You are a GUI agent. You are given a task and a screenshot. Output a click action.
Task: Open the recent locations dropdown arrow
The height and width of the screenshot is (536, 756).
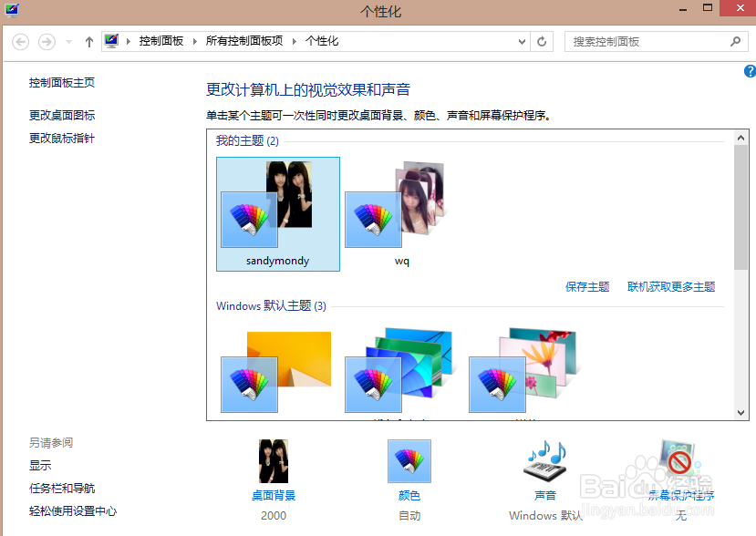(69, 42)
